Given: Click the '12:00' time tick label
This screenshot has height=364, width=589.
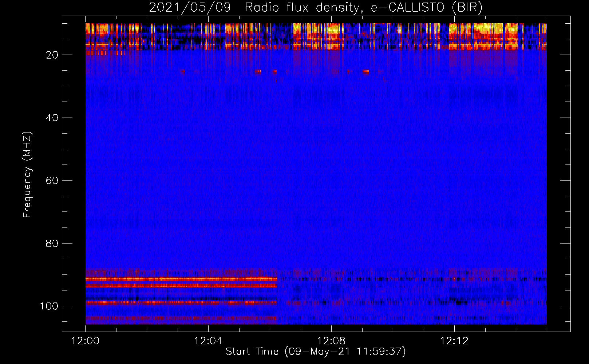Looking at the screenshot, I should coord(85,341).
